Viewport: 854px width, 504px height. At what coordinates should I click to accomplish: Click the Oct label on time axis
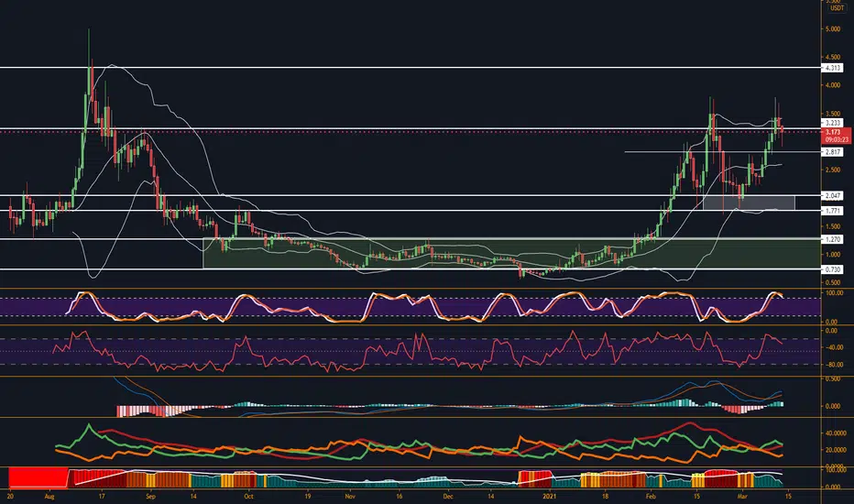248,497
